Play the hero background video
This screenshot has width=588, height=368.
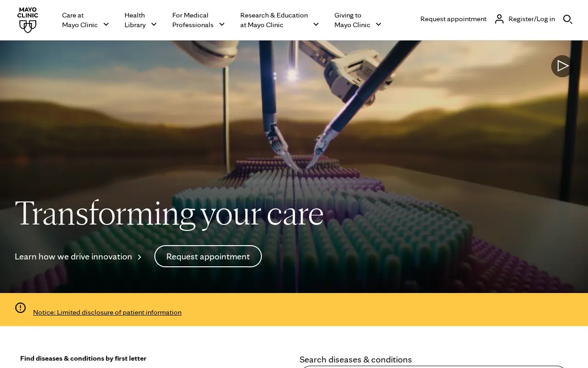tap(562, 66)
